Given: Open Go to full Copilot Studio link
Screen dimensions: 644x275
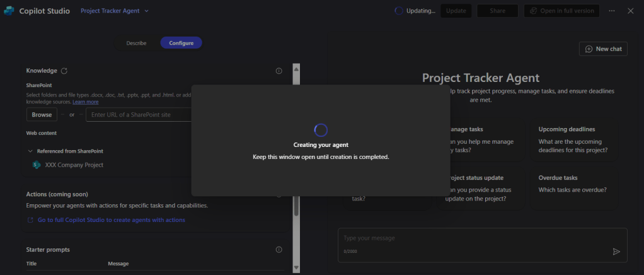Looking at the screenshot, I should click(111, 220).
